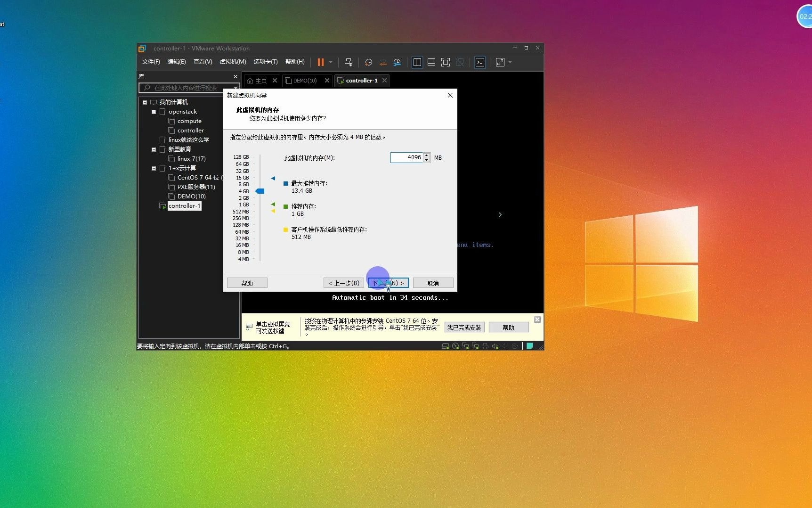812x508 pixels.
Task: Close the DEMO(10) tab
Action: [327, 81]
